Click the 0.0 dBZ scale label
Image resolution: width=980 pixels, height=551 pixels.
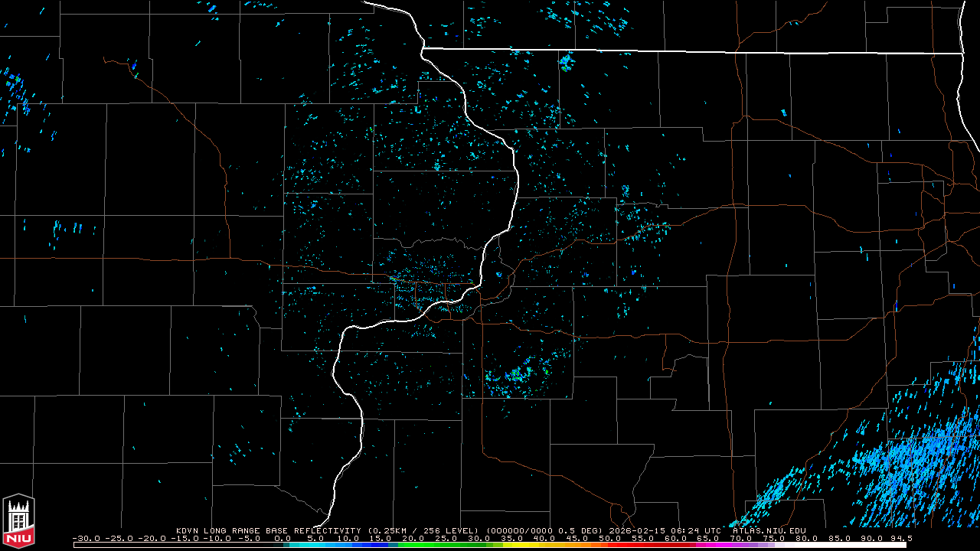tap(283, 538)
